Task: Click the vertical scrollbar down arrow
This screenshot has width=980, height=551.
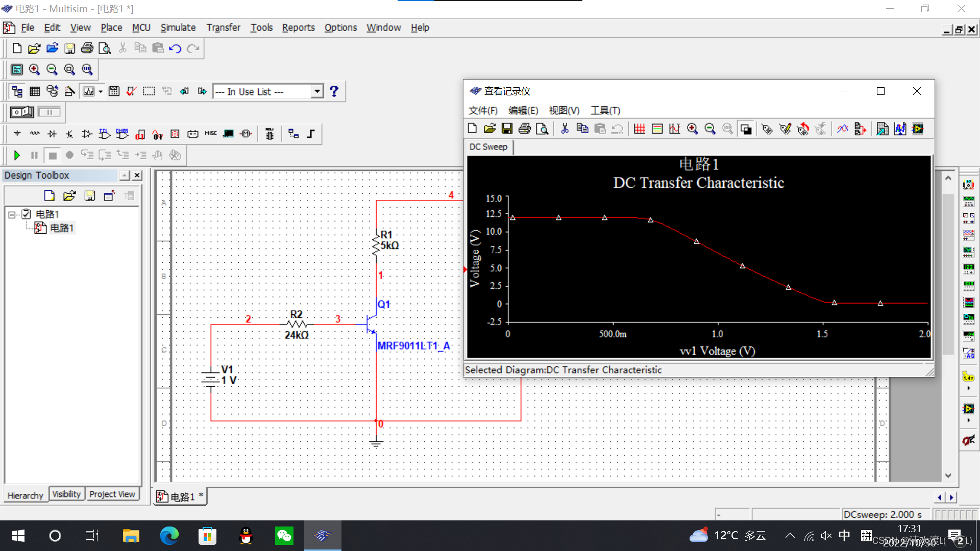Action: pyautogui.click(x=948, y=475)
